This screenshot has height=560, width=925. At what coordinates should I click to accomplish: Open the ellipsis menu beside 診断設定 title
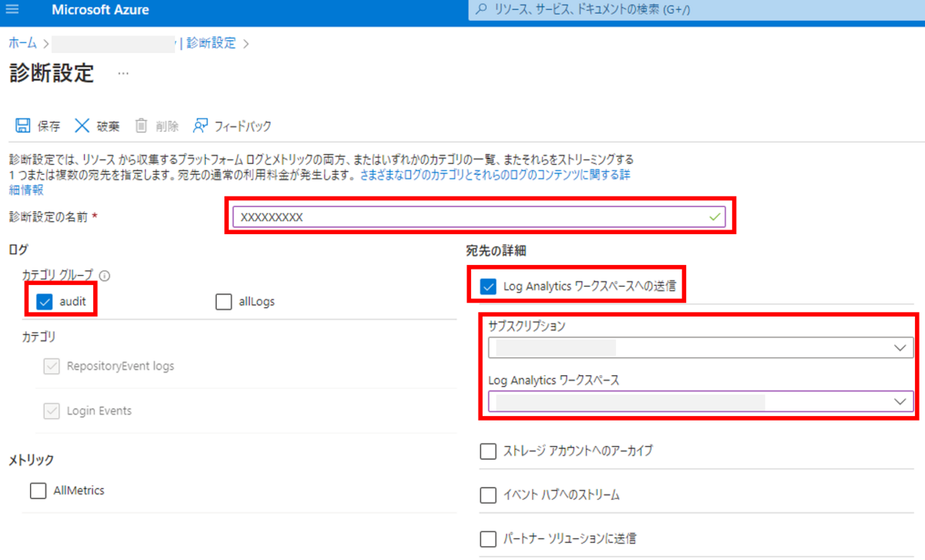123,74
